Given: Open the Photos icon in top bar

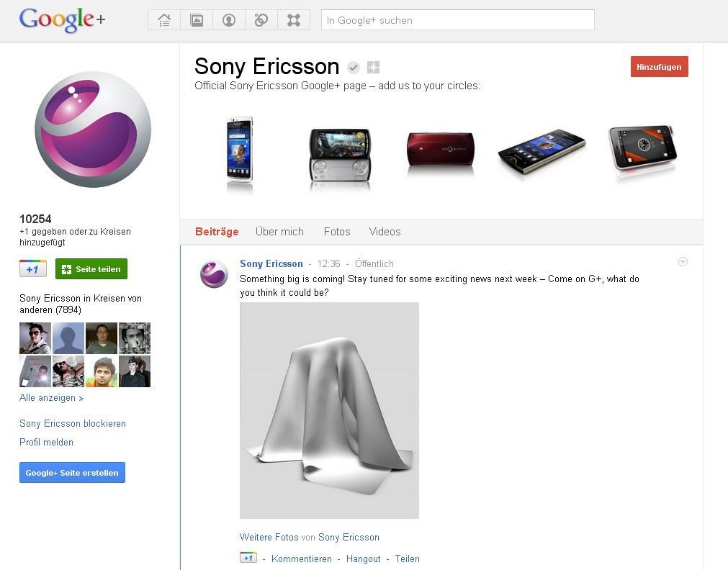Looking at the screenshot, I should tap(197, 20).
